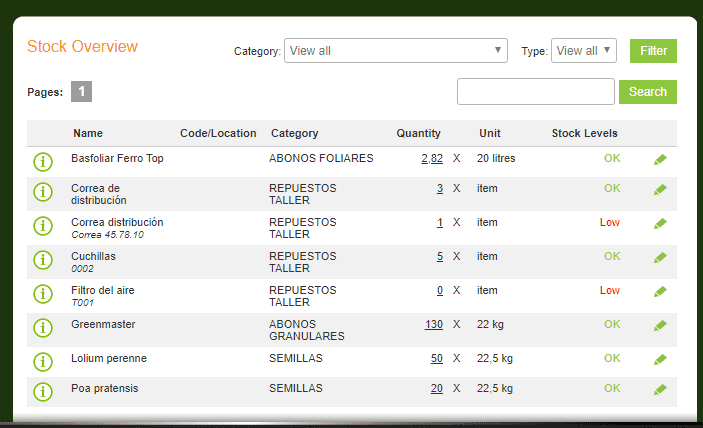This screenshot has height=428, width=703.
Task: Show info for Cuchillas item
Action: [x=43, y=260]
